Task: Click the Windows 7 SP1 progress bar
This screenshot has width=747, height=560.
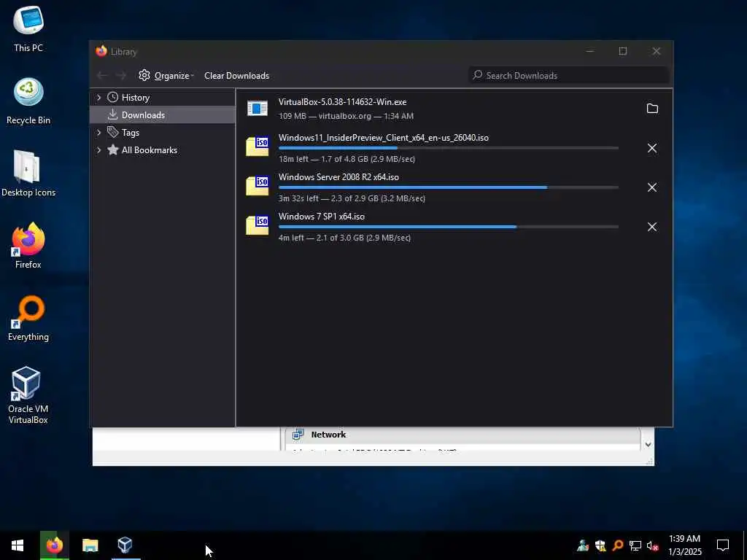Action: tap(449, 227)
